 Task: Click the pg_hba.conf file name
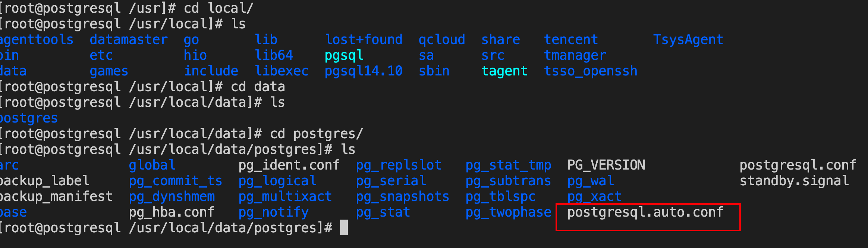172,213
